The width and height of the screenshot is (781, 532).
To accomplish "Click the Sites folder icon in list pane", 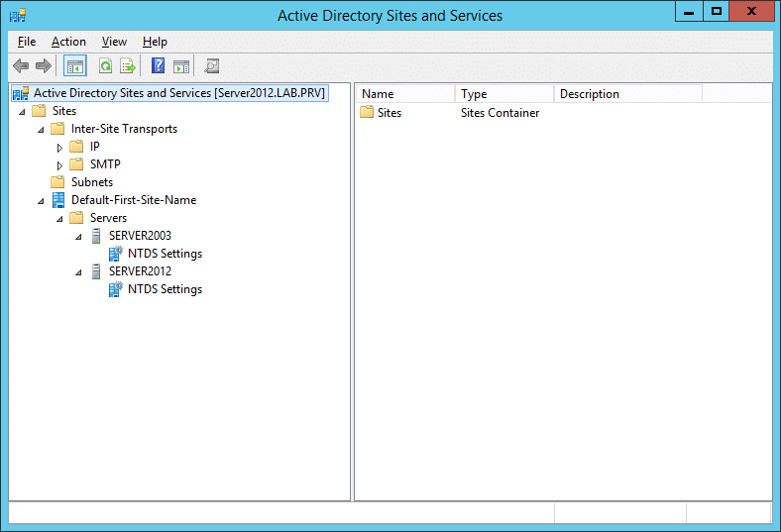I will coord(367,112).
